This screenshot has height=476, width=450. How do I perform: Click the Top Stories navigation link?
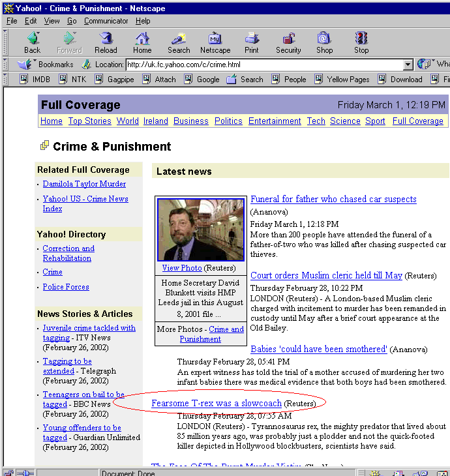[x=89, y=121]
